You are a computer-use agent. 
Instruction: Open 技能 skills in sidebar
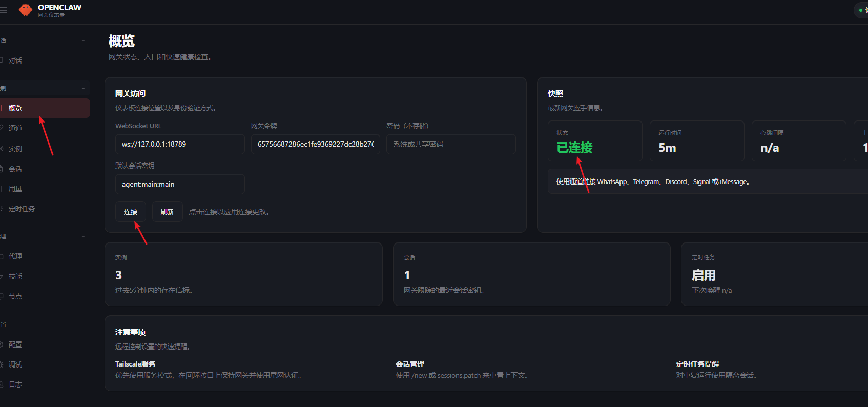click(15, 276)
